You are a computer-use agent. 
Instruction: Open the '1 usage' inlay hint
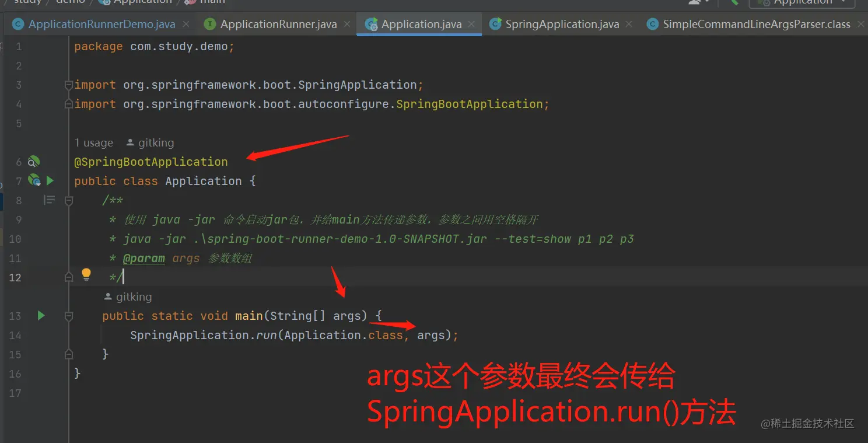[x=94, y=143]
